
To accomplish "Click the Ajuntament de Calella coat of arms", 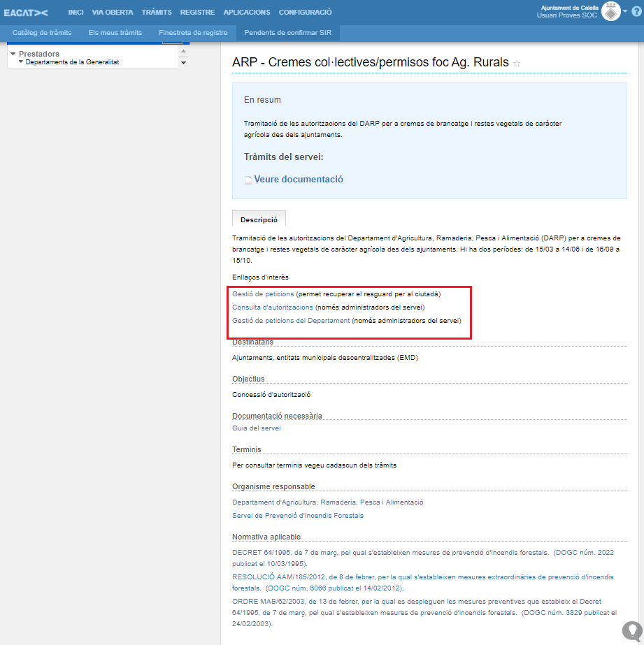I will [x=610, y=12].
